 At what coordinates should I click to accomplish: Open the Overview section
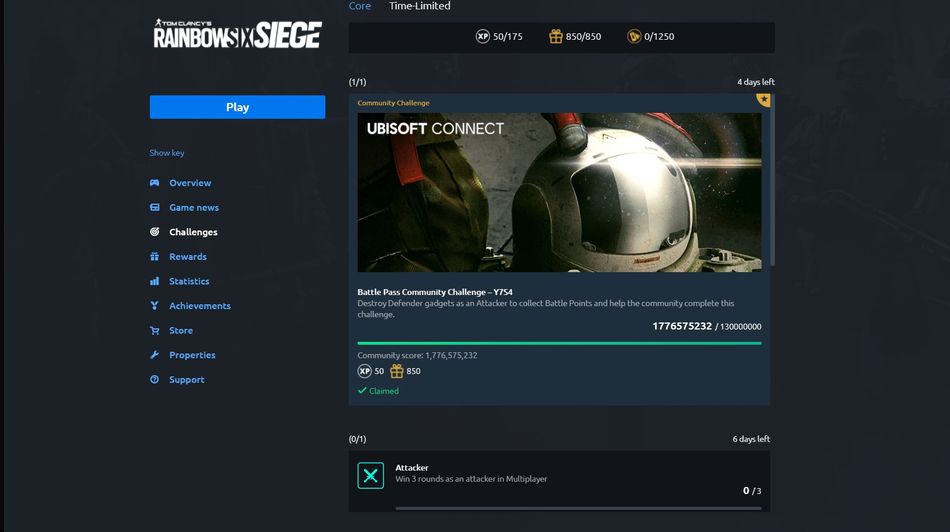click(190, 182)
